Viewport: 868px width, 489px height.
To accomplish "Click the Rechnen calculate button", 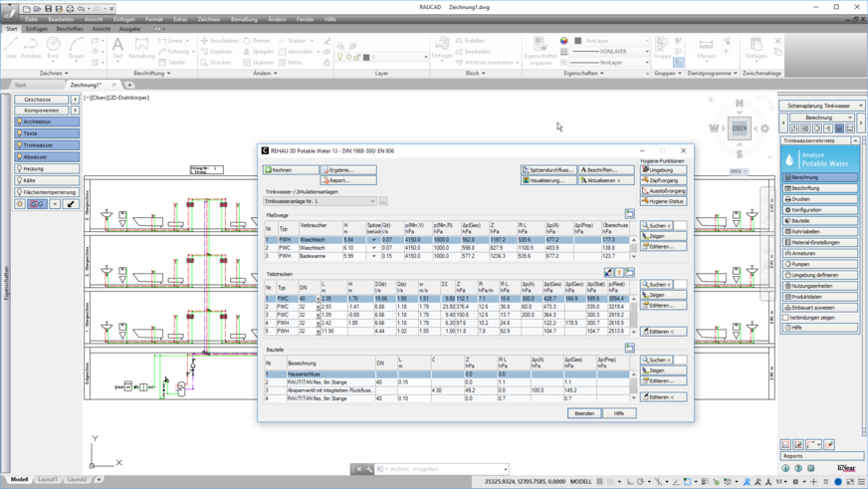I will 291,170.
